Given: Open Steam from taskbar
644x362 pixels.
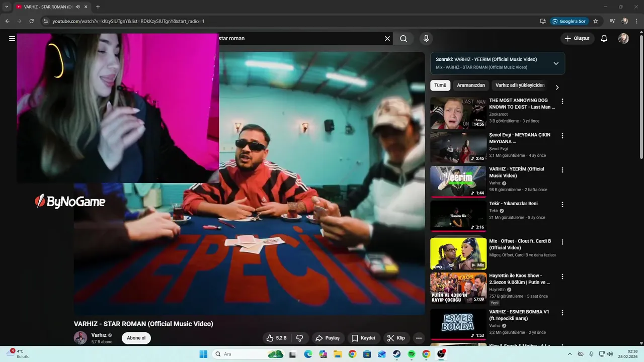Looking at the screenshot, I should tap(396, 354).
